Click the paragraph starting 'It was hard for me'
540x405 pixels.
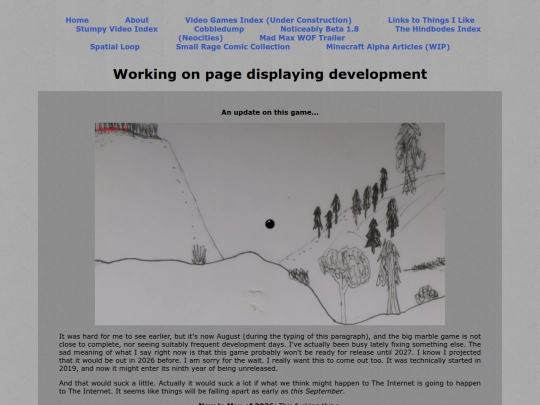[270, 352]
